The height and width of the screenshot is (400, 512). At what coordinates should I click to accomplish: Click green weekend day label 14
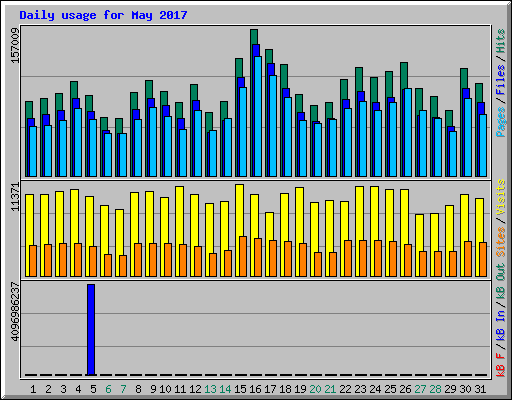(x=225, y=389)
